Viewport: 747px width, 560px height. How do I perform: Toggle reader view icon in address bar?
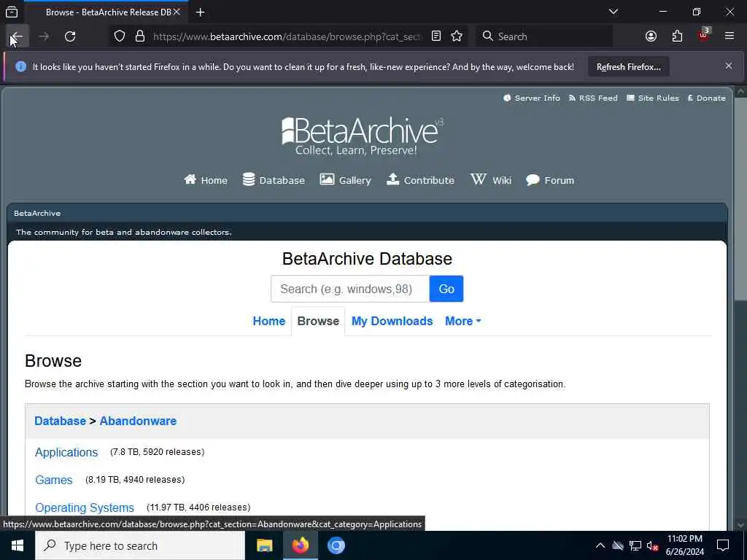(x=436, y=36)
